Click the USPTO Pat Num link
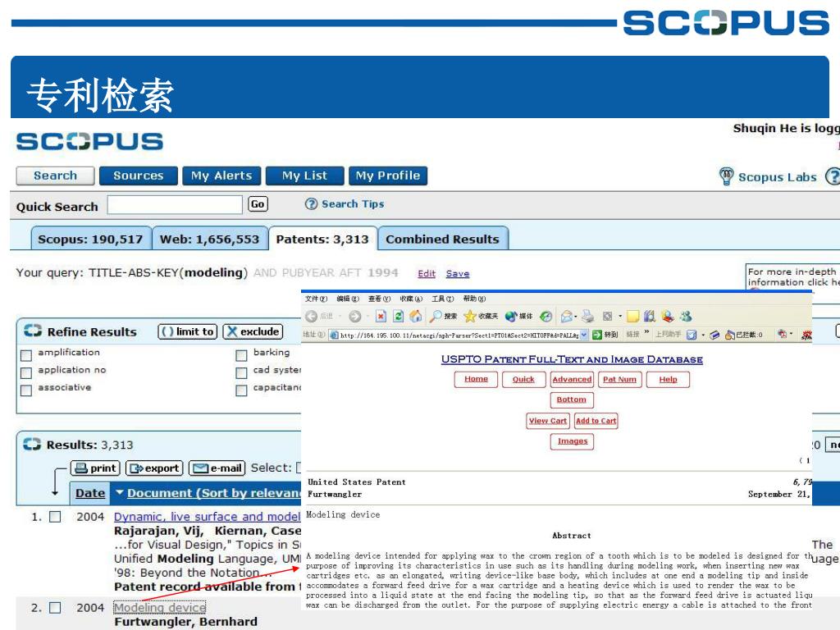The image size is (840, 630). (619, 379)
